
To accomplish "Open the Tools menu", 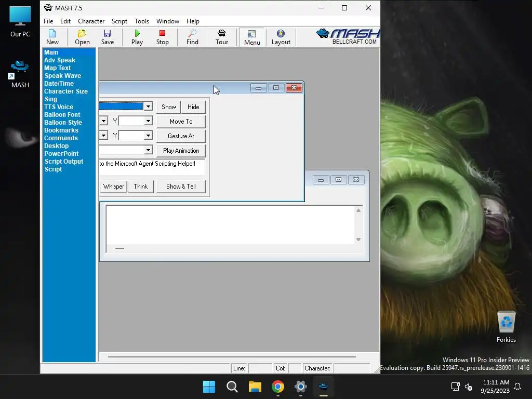I will [142, 21].
